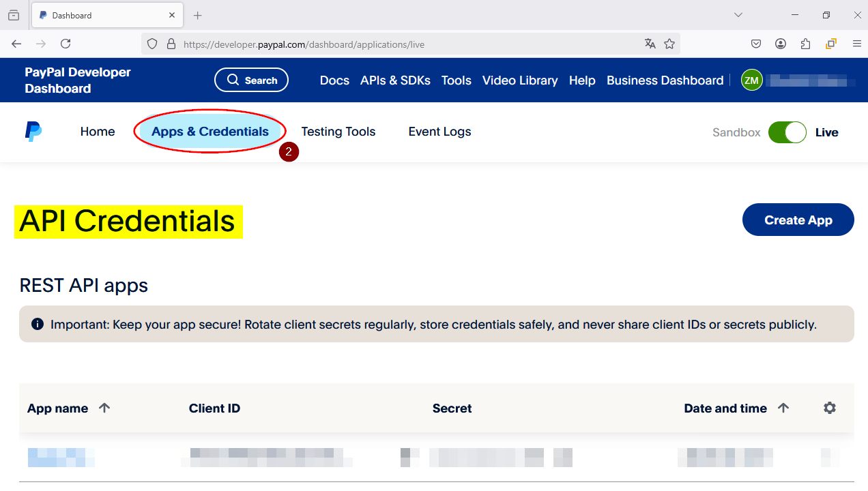Click the Create App button

[x=798, y=220]
